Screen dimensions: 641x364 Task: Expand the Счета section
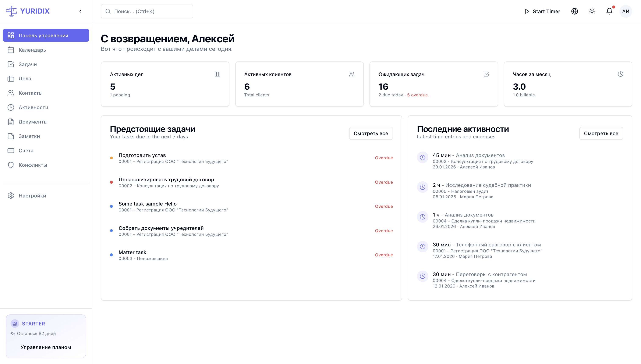[26, 150]
